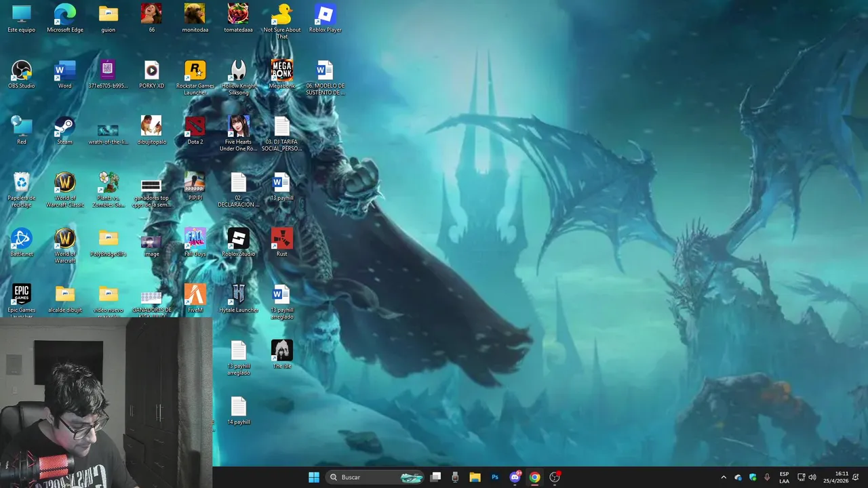
Task: Open the PIPIPI desktop file
Action: pos(195,187)
